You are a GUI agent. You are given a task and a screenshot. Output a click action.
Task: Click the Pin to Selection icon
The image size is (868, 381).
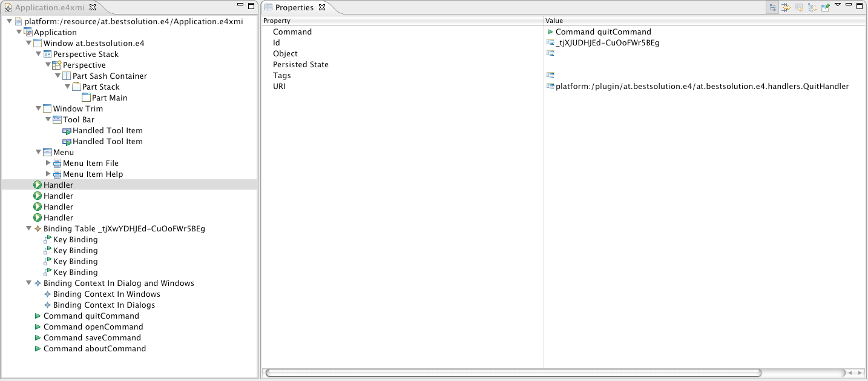(825, 8)
